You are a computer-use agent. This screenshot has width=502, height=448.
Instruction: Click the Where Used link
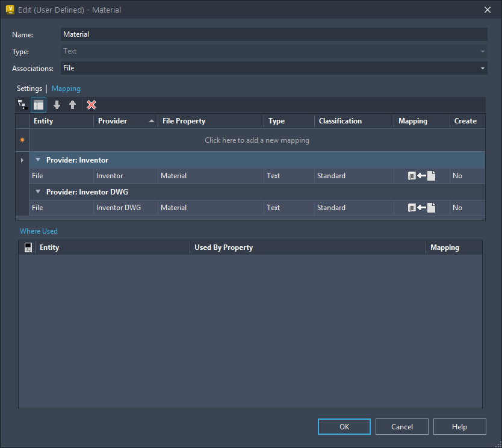pos(39,231)
